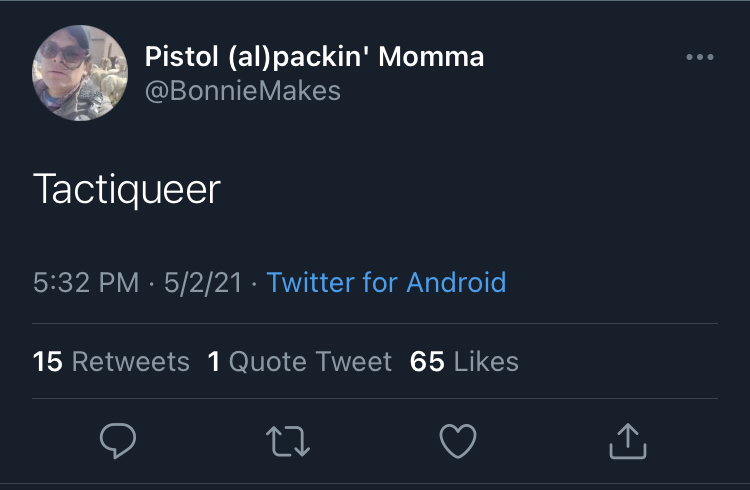Click the word Likes label
Screen dimensions: 750x490
coord(486,361)
